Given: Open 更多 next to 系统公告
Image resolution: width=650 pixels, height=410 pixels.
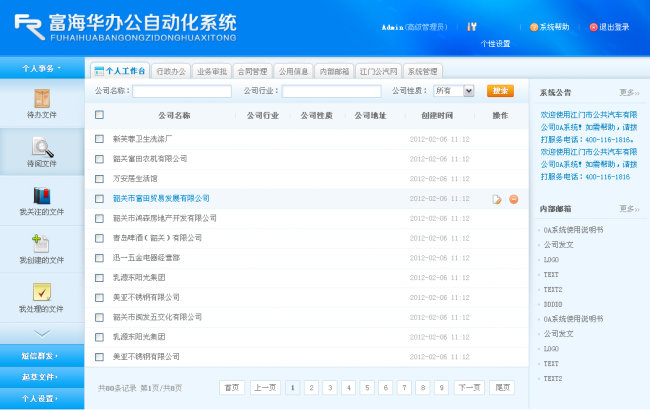Looking at the screenshot, I should [629, 92].
